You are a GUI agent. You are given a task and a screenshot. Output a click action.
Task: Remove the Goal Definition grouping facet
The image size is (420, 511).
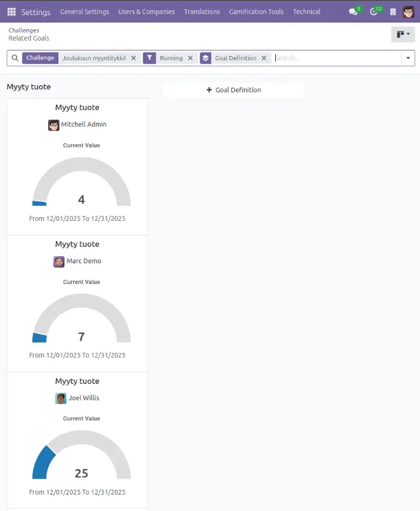point(264,58)
